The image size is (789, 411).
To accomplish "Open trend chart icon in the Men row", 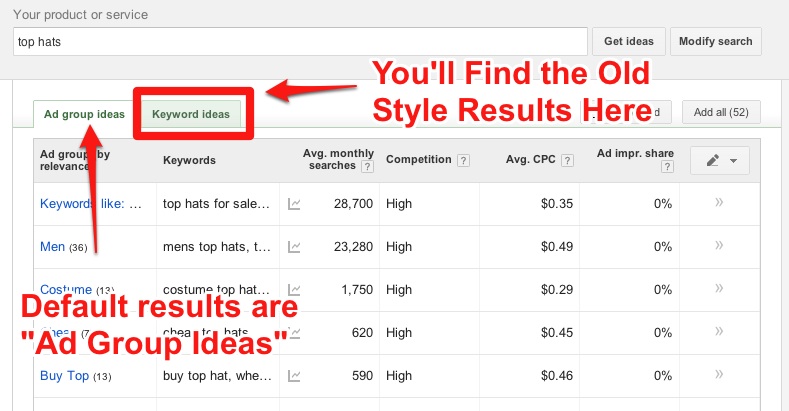I will pos(294,247).
